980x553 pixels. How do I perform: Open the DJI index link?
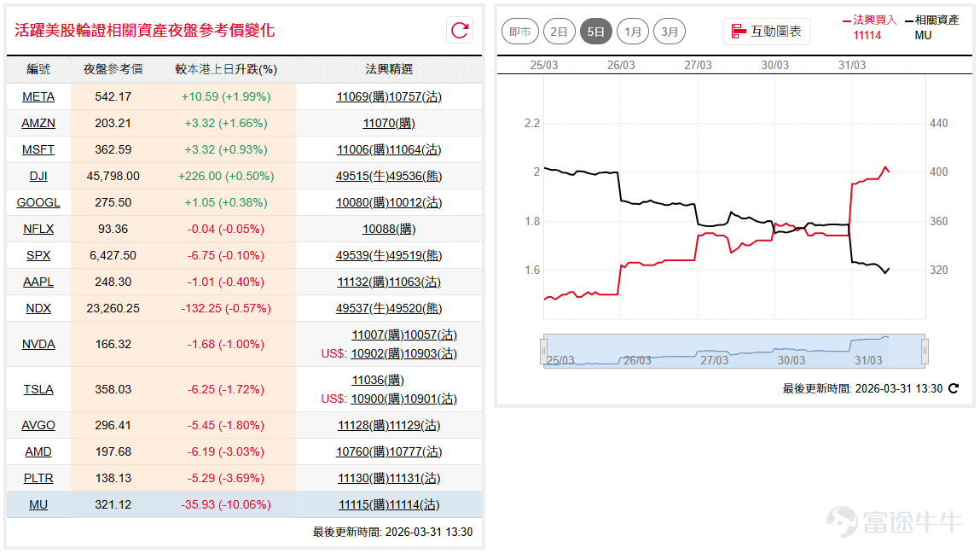(38, 176)
